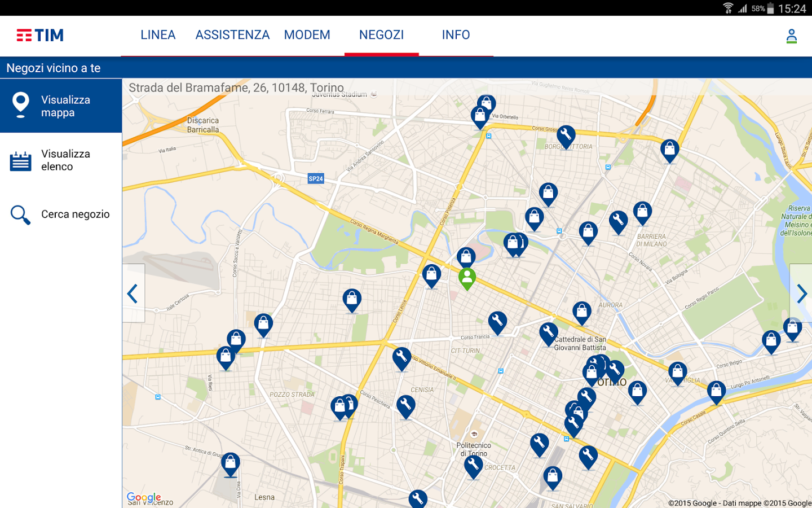Go to the INFO tab
The width and height of the screenshot is (812, 508).
coord(456,35)
